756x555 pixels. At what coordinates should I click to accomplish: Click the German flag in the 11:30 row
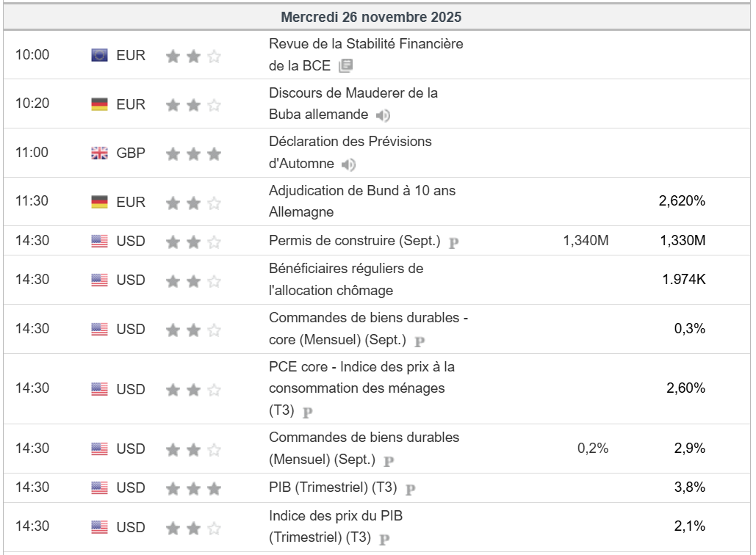pyautogui.click(x=99, y=202)
